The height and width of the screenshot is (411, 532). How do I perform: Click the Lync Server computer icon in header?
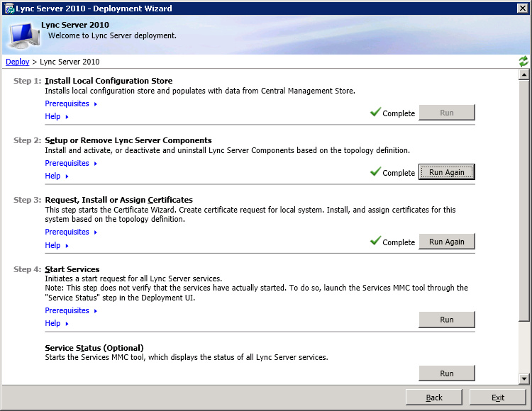(23, 35)
